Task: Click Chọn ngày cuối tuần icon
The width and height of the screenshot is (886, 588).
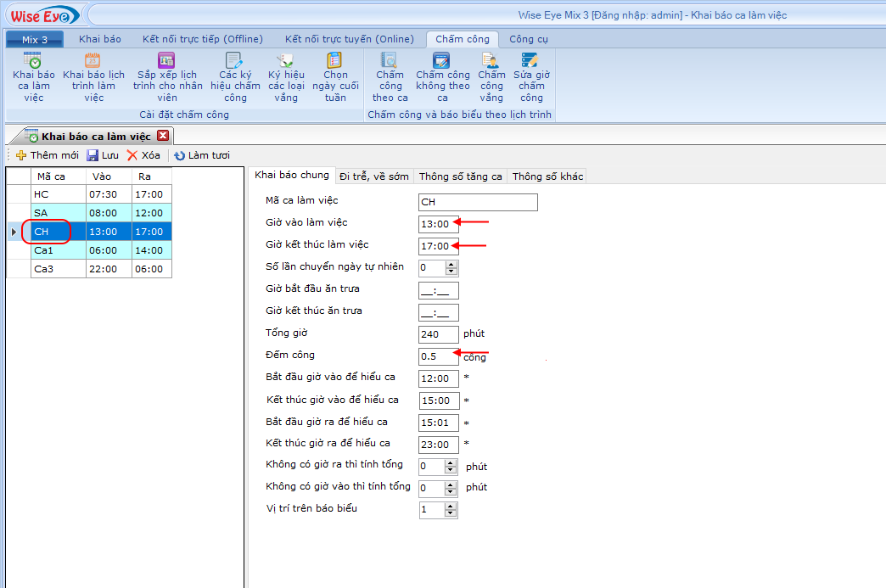Action: point(335,61)
